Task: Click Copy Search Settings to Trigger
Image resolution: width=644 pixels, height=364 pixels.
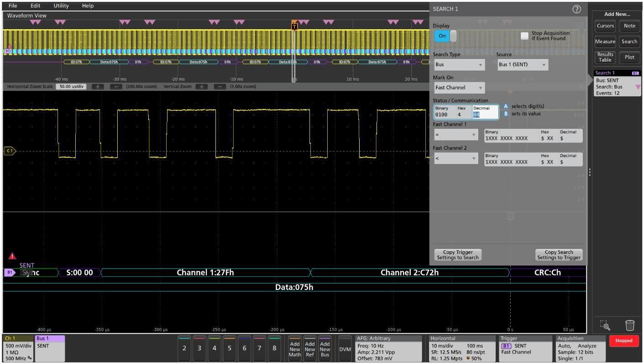Action: pos(559,255)
